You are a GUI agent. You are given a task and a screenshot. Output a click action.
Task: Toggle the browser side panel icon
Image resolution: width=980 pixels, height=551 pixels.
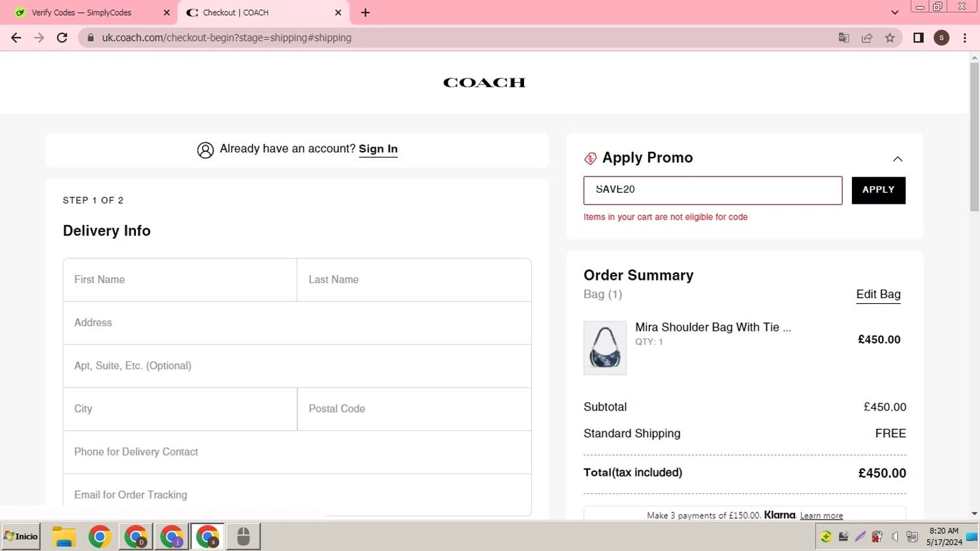tap(918, 38)
